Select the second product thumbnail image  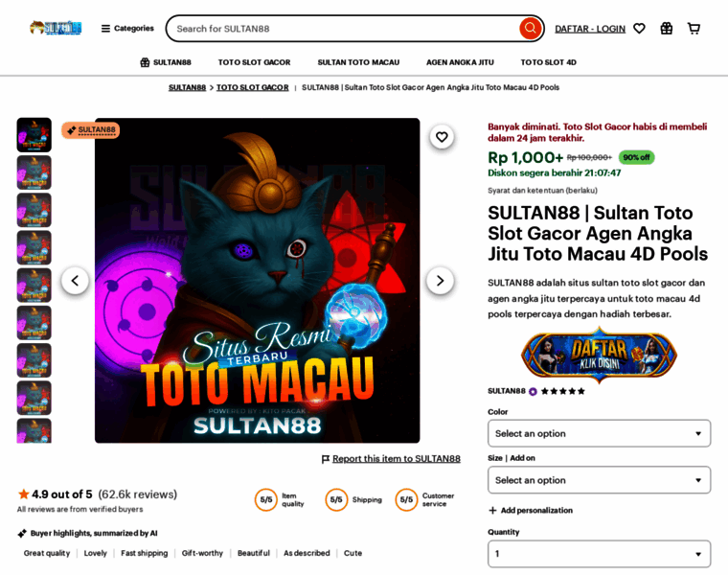[x=34, y=172]
